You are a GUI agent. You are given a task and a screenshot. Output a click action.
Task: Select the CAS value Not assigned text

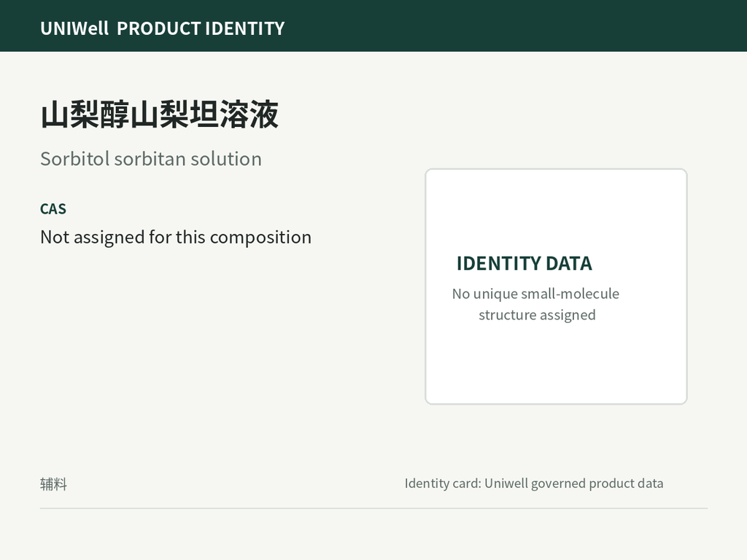point(176,237)
